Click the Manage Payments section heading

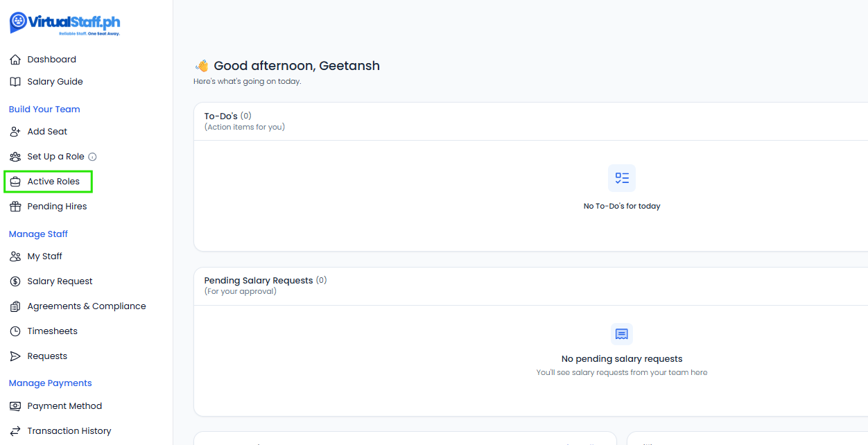[x=50, y=383]
